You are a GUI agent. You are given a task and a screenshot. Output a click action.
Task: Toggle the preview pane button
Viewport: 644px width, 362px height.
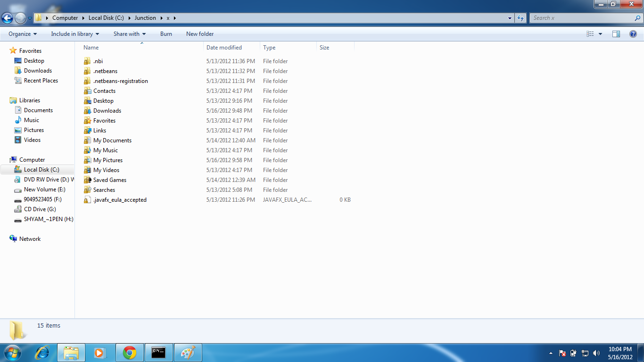[x=616, y=34]
